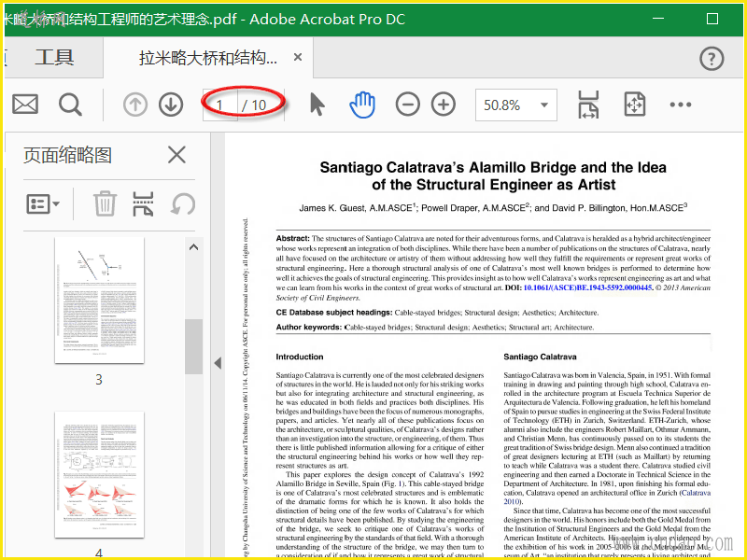Click the current page number field
This screenshot has width=747, height=560.
(x=220, y=105)
